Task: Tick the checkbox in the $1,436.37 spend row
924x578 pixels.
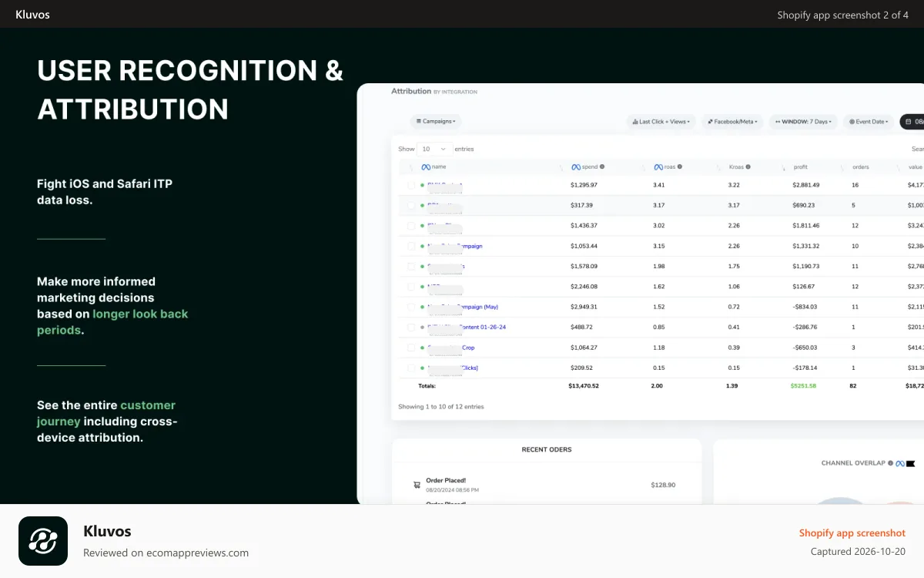Action: tap(411, 226)
